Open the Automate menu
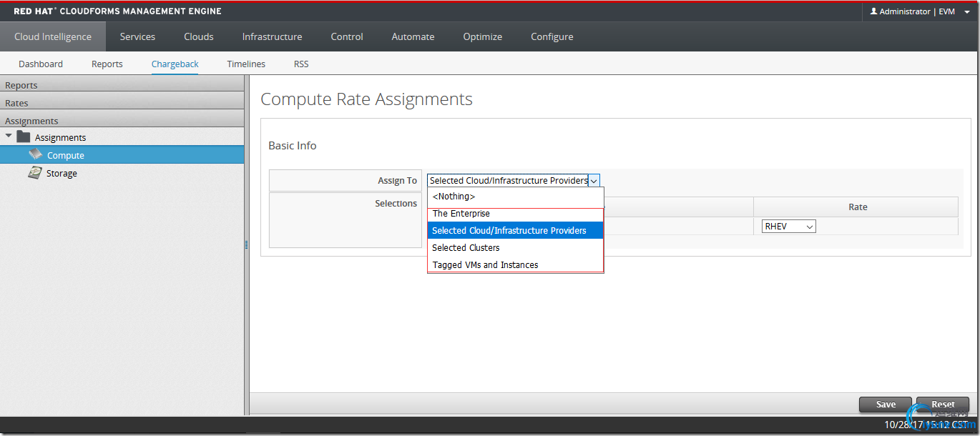 (413, 36)
